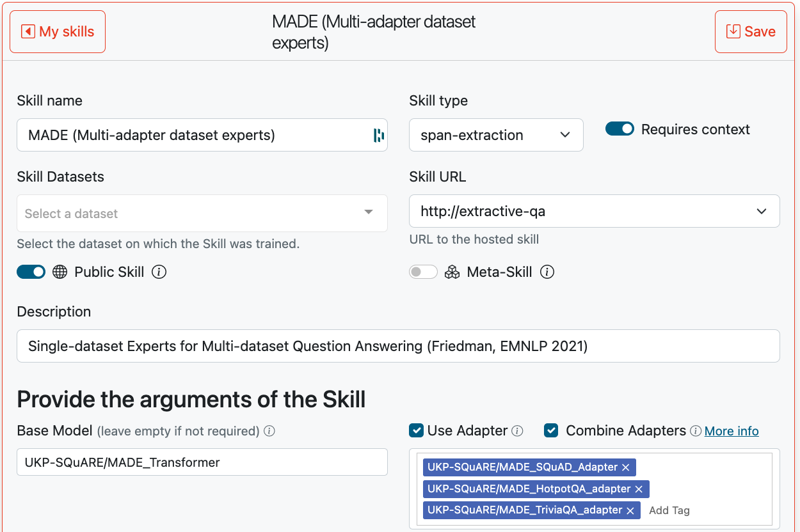Click the info icon next to Base Model
This screenshot has height=532, width=800.
point(269,432)
